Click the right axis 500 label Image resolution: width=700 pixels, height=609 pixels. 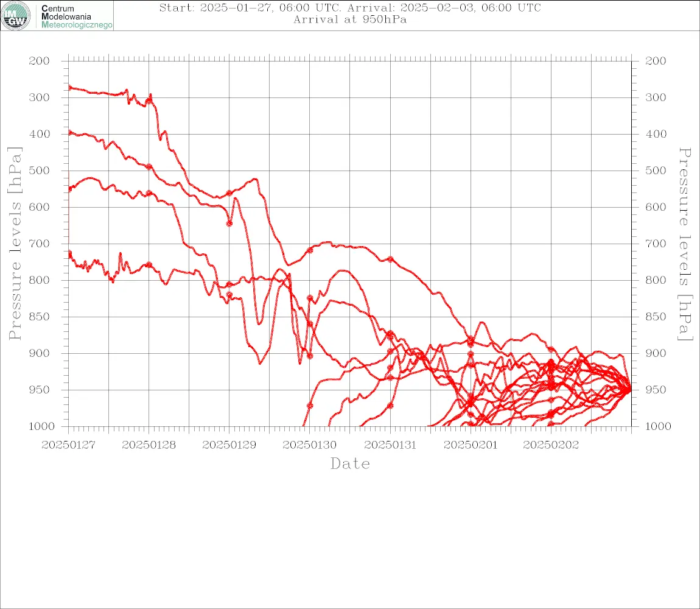coord(656,171)
